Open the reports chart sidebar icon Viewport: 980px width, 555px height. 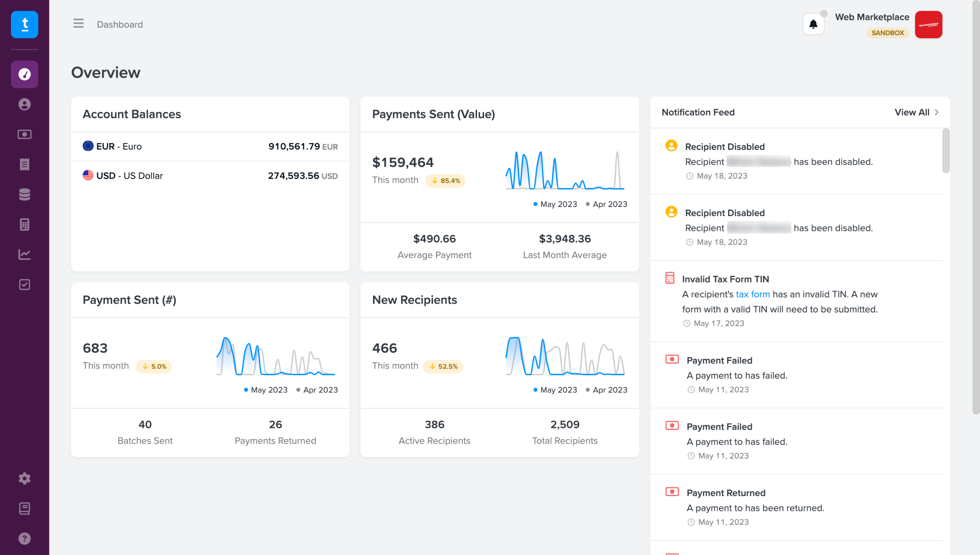pyautogui.click(x=24, y=254)
